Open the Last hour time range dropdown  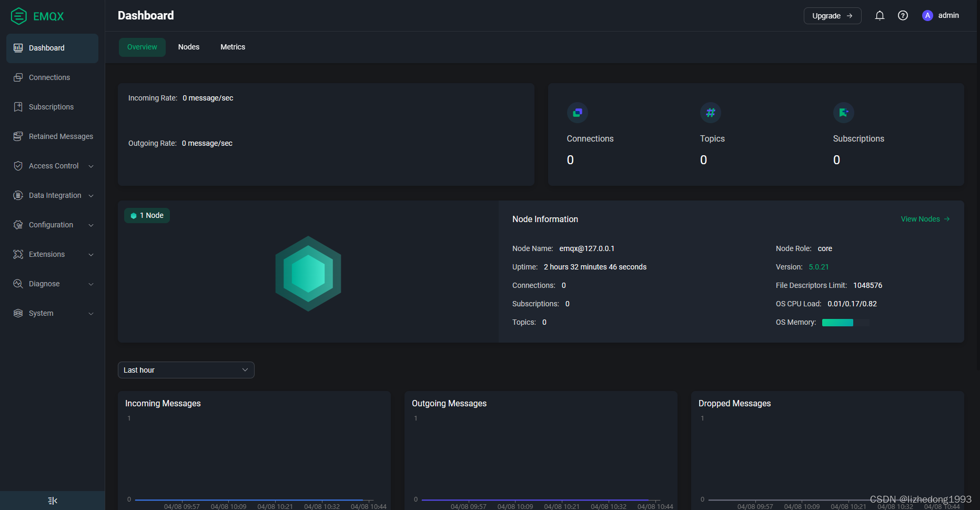[x=186, y=370]
